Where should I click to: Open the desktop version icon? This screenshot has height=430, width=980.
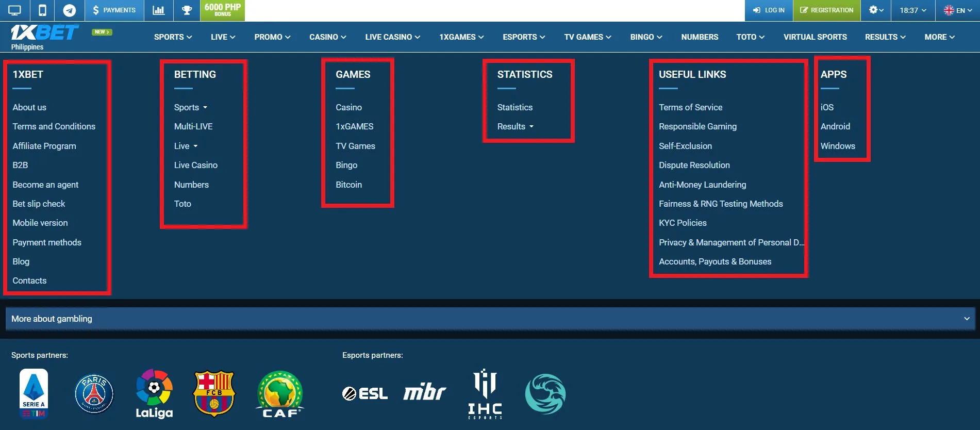pyautogui.click(x=14, y=10)
